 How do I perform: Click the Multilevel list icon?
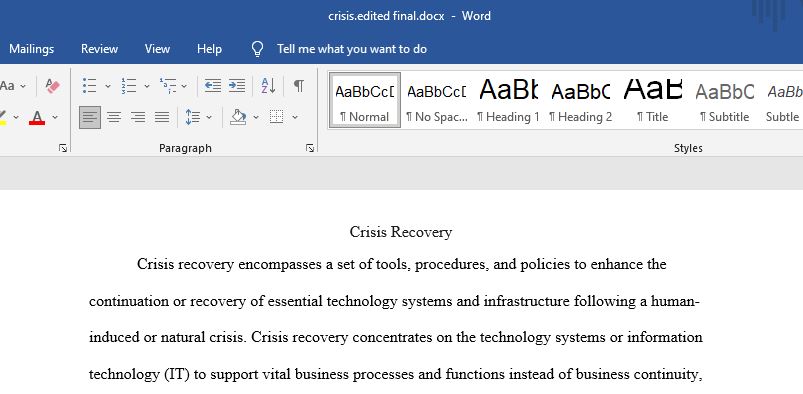click(168, 86)
